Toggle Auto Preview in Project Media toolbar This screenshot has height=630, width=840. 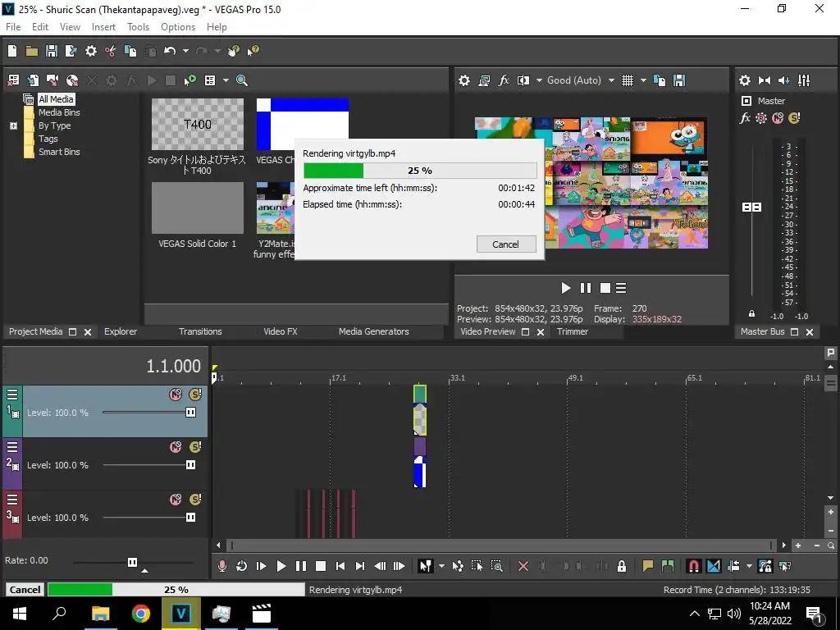click(x=190, y=80)
